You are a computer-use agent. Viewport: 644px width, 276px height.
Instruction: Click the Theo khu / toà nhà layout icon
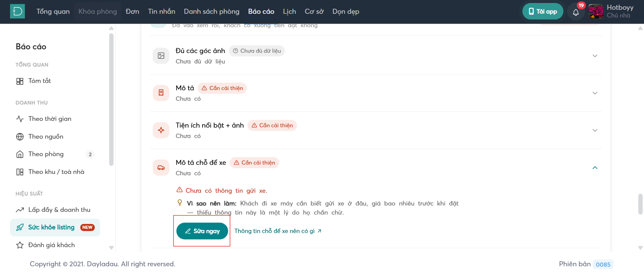(x=20, y=172)
